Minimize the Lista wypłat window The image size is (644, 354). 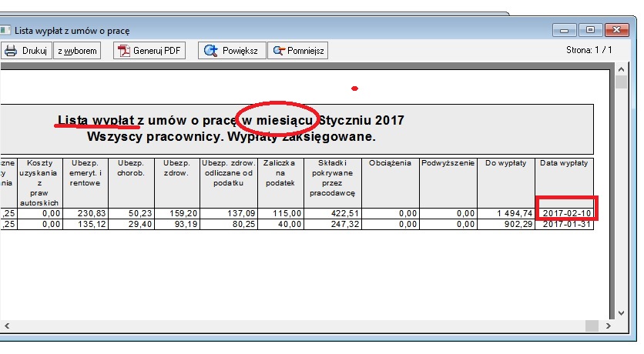pyautogui.click(x=565, y=30)
